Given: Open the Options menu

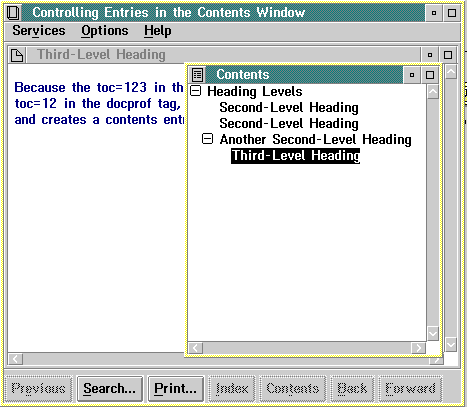Looking at the screenshot, I should (x=105, y=31).
